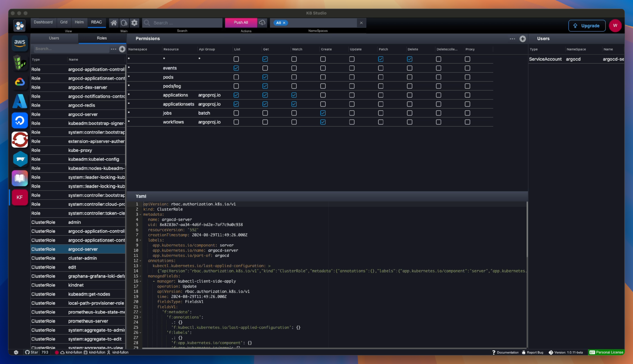Viewport: 633px width, 364px height.
Task: Select the argocd-redis Role row
Action: pos(78,105)
